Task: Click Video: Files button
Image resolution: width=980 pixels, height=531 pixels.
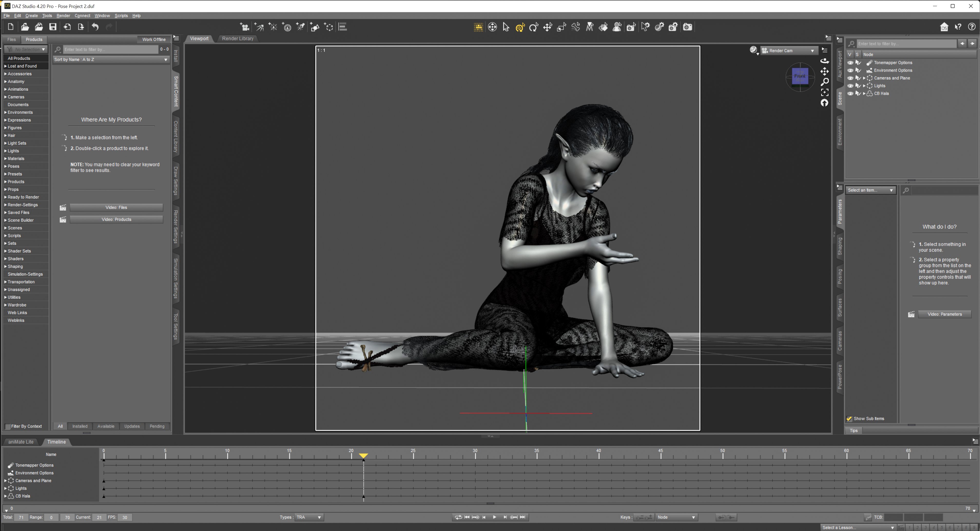Action: [x=116, y=207]
